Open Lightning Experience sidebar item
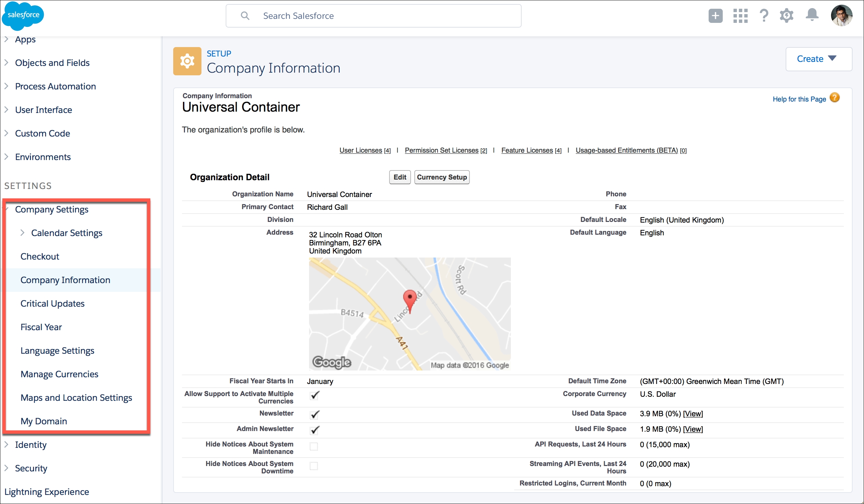 (47, 492)
